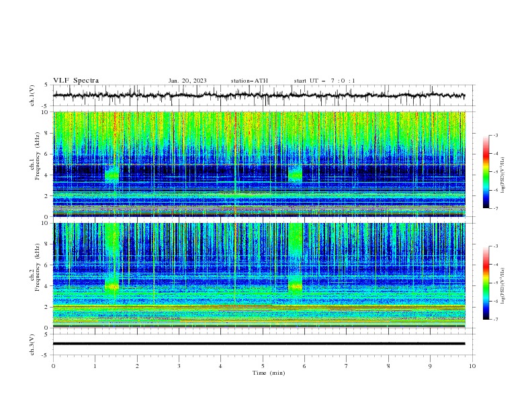Click the "-7" tick on ch.2 color bar
Viewport: 532px width, 411px height.
pos(495,319)
